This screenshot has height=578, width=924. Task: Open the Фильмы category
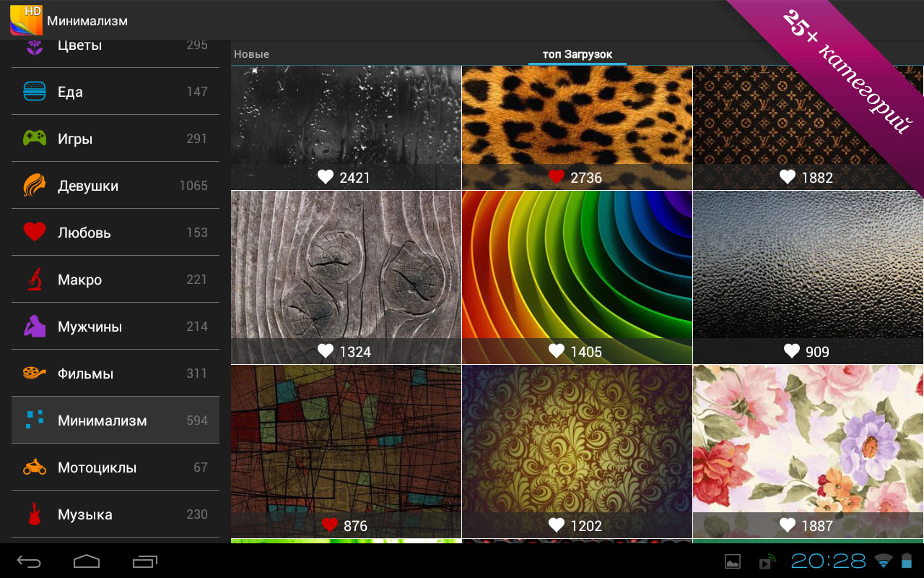[x=115, y=374]
